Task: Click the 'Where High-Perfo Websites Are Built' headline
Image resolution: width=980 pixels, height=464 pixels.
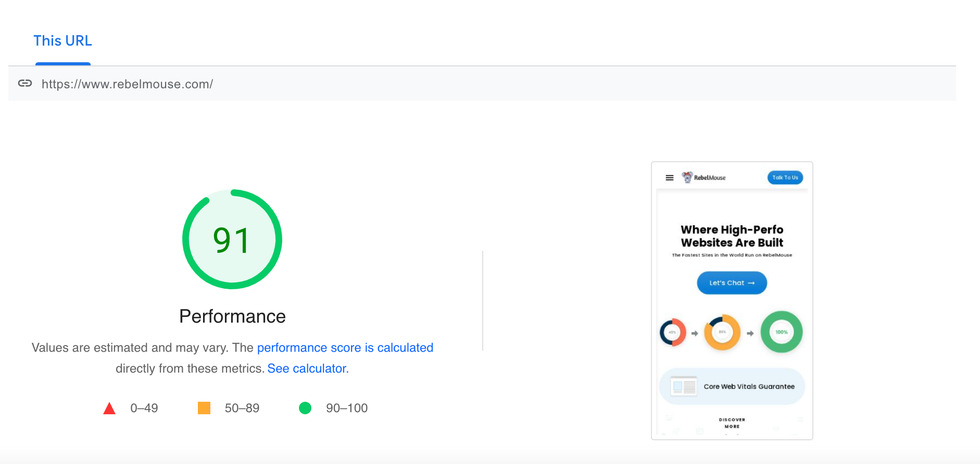Action: pyautogui.click(x=732, y=236)
